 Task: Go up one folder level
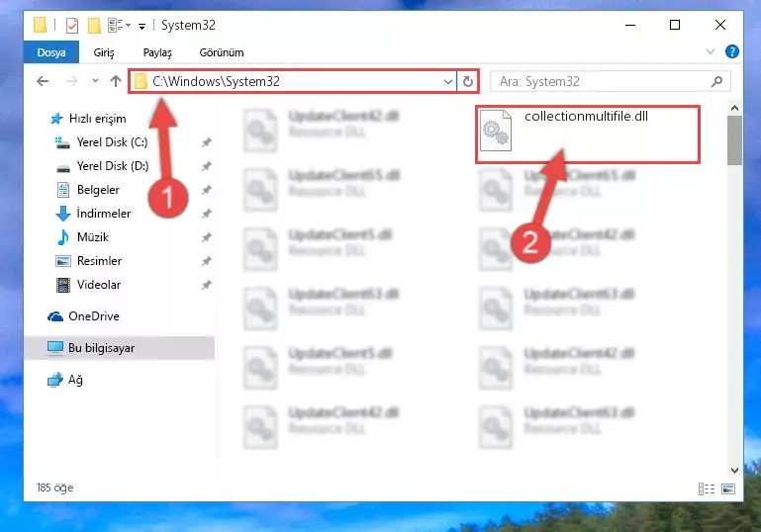pyautogui.click(x=116, y=81)
